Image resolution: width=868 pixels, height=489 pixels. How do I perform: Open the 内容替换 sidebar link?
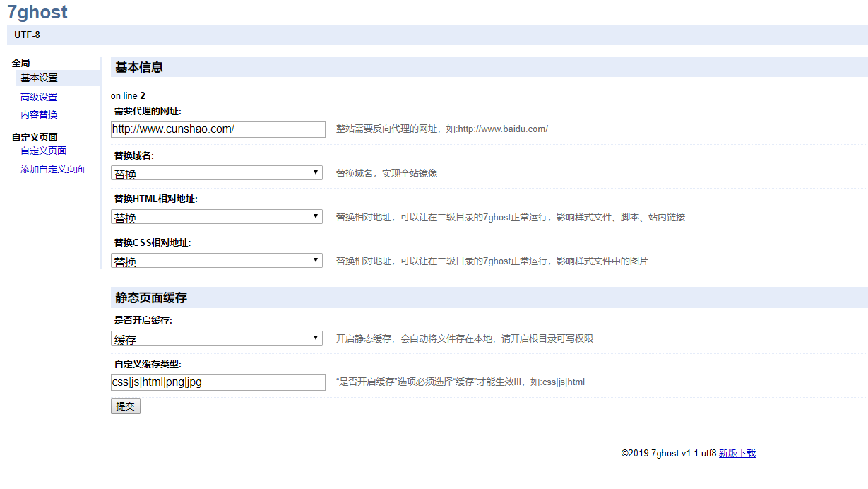39,114
